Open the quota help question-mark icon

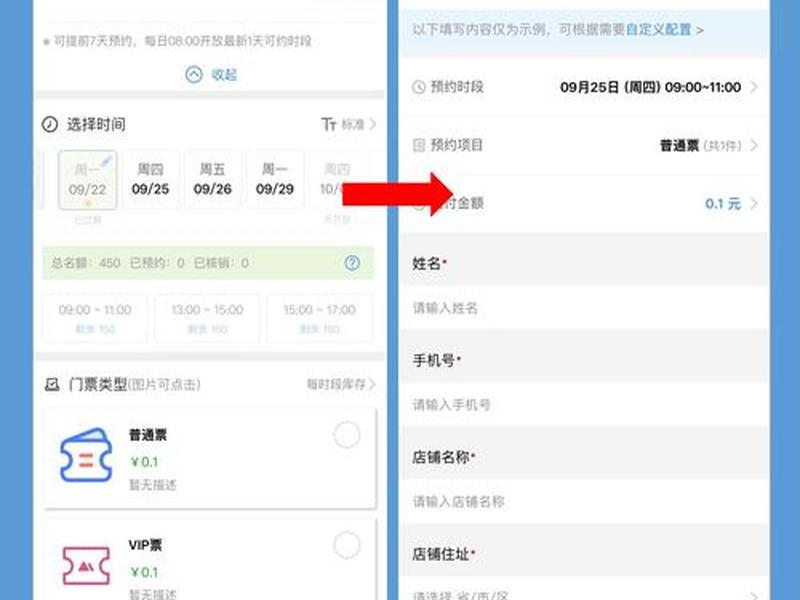click(x=353, y=263)
